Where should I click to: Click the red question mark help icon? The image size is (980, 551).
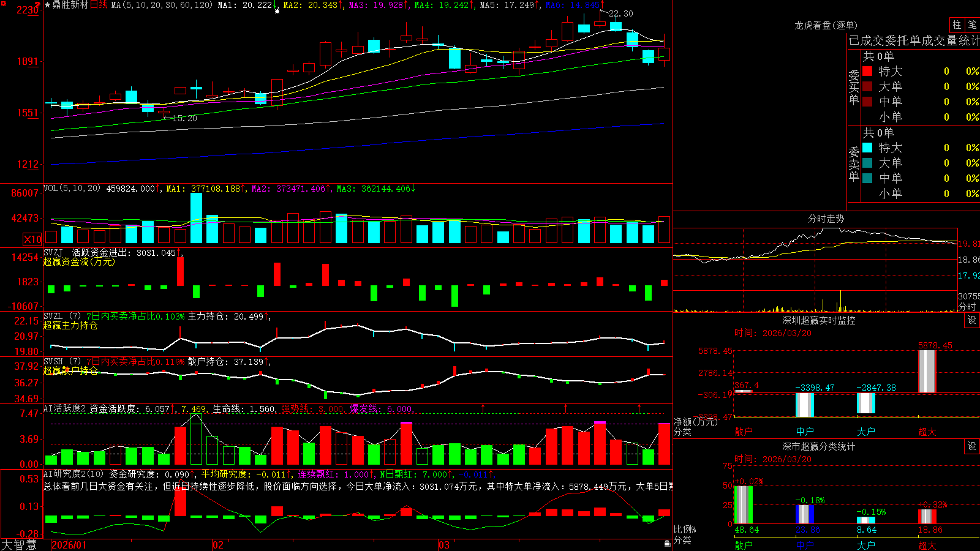pos(39,4)
